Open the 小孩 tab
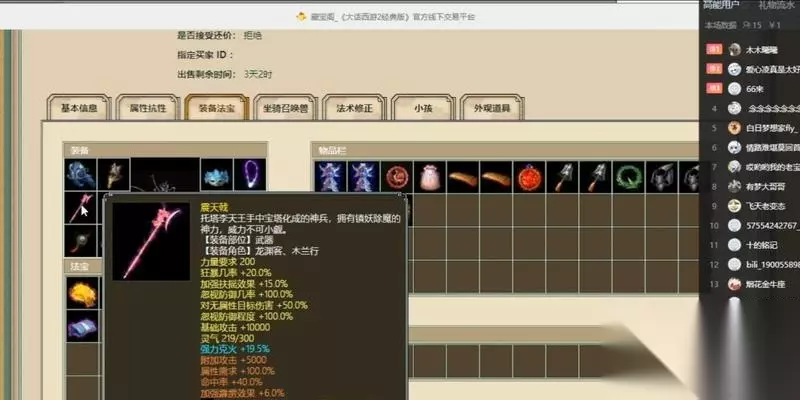Viewport: 800px width, 400px height. pyautogui.click(x=423, y=108)
